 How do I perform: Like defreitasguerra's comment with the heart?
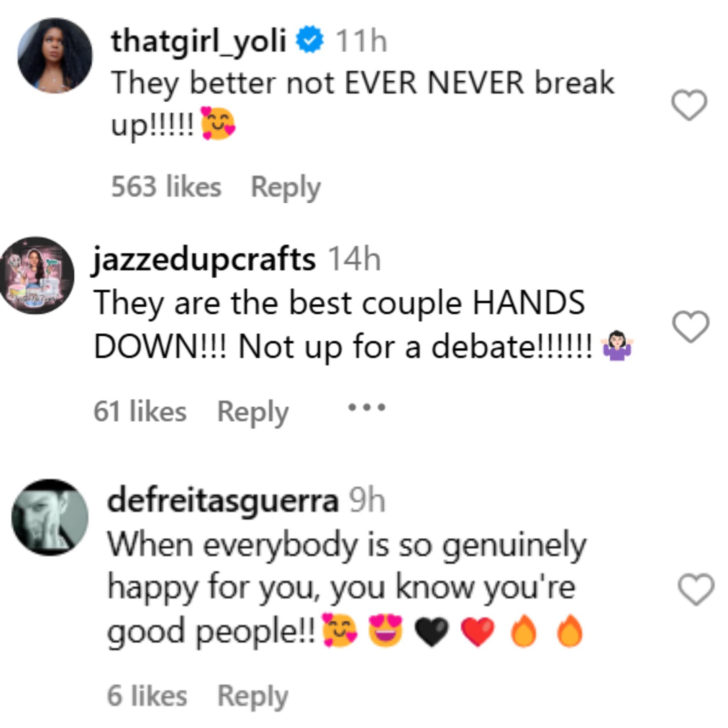(x=696, y=589)
